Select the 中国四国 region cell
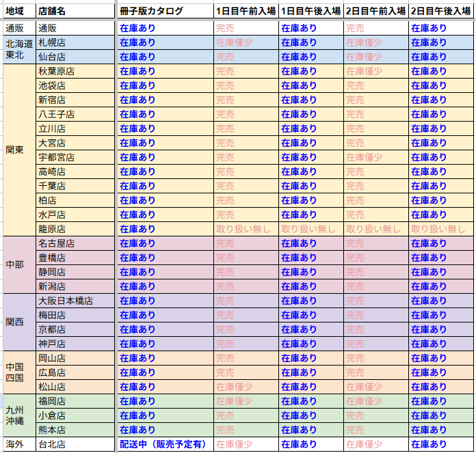476x453 pixels. click(x=19, y=372)
